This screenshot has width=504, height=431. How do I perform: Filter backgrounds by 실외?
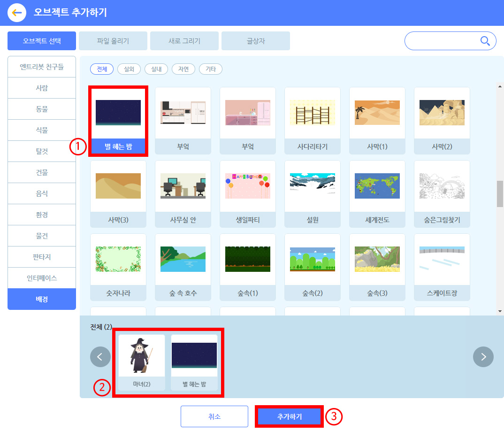[x=129, y=69]
